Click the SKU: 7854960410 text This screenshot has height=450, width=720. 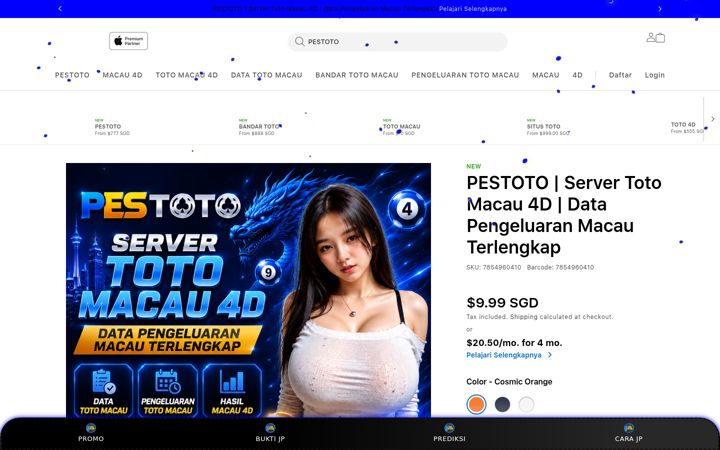(x=494, y=267)
